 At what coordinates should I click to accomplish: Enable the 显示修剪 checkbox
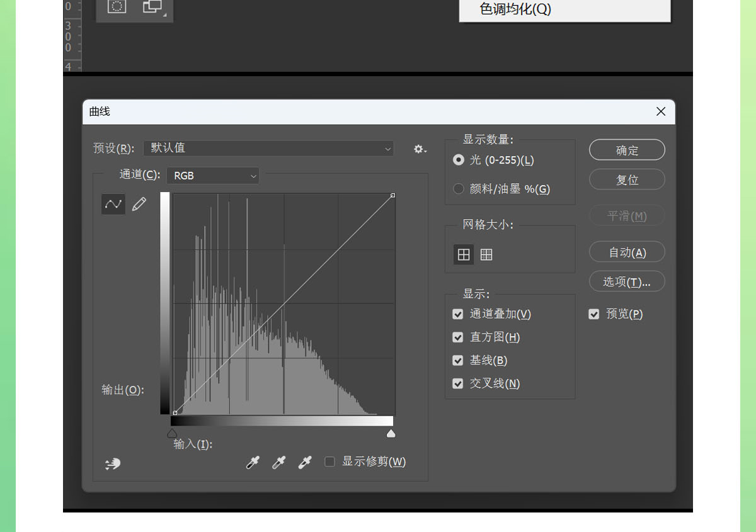[x=329, y=462]
